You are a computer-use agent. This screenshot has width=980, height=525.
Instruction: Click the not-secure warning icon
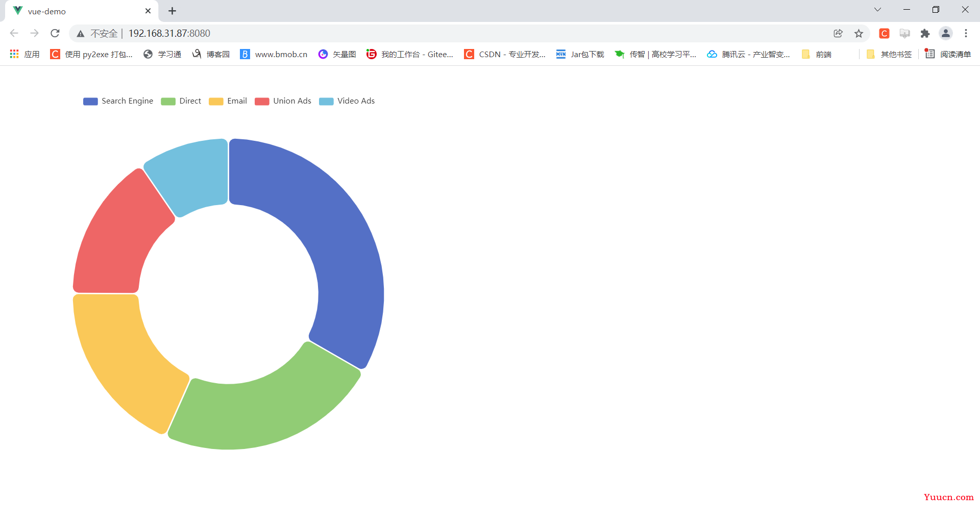pyautogui.click(x=81, y=34)
